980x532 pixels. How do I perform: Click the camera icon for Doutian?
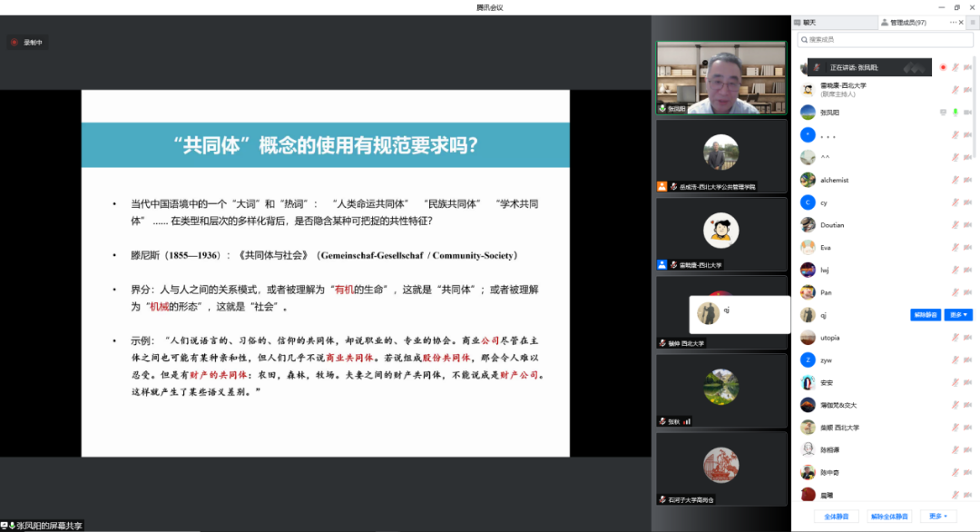[966, 225]
